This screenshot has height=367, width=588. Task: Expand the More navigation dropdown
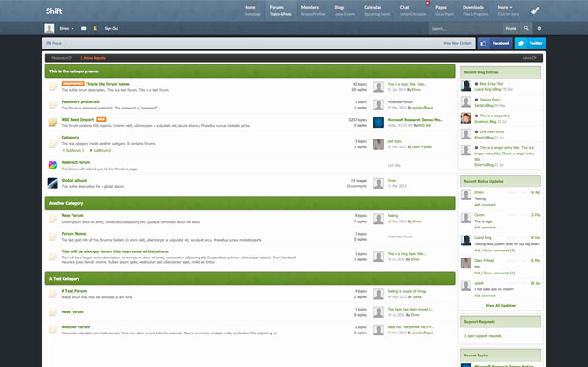[505, 7]
